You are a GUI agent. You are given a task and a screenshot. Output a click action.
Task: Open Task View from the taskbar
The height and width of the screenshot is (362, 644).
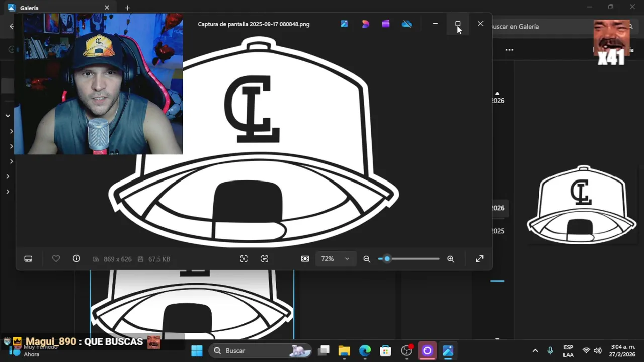[x=324, y=350]
